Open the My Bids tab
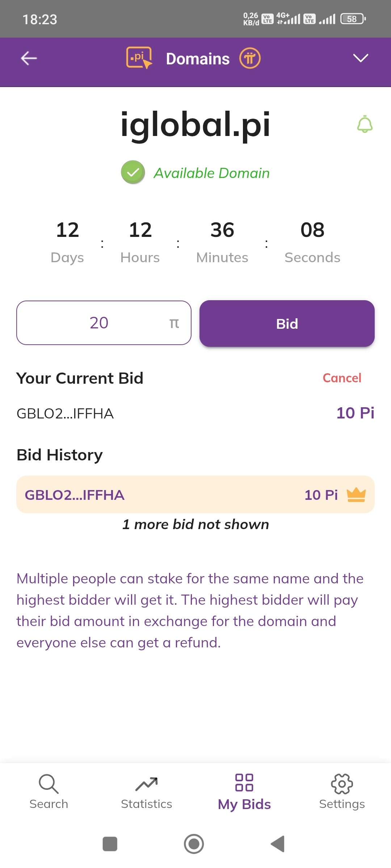391x868 pixels. coord(244,791)
